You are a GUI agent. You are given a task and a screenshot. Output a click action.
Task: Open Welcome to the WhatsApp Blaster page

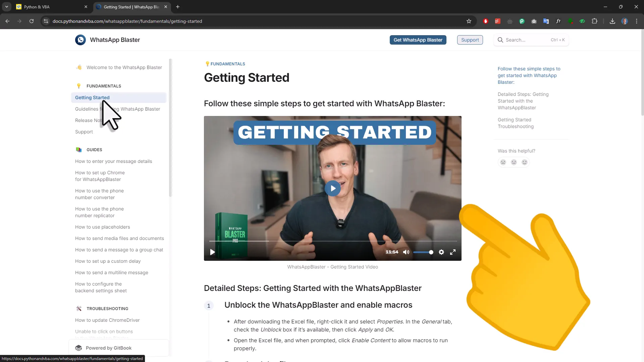pyautogui.click(x=124, y=67)
